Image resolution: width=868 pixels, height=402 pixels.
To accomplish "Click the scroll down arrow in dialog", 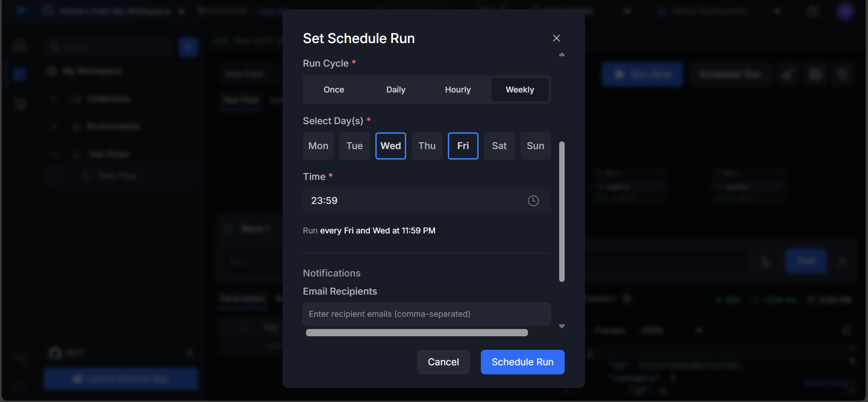I will click(x=562, y=326).
